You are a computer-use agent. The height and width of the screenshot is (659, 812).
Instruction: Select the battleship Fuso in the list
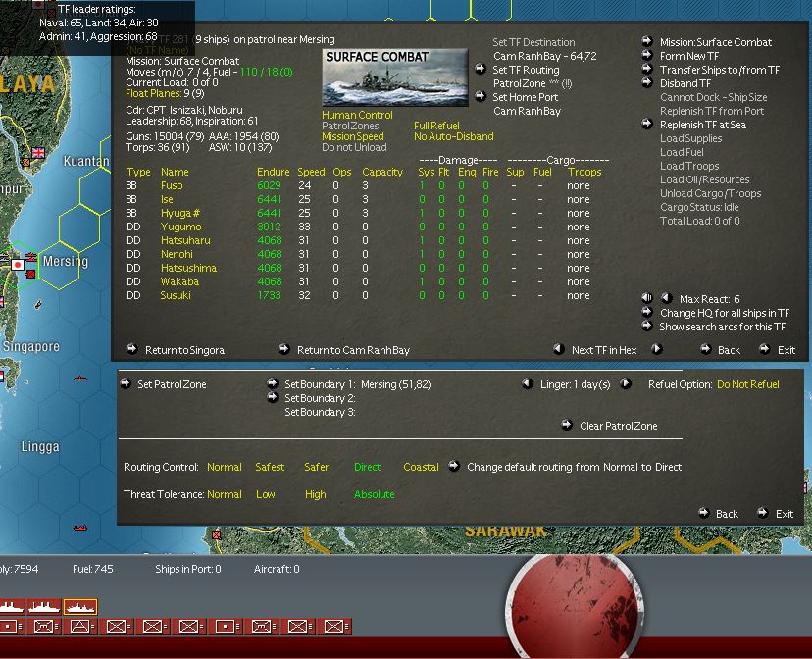(172, 185)
